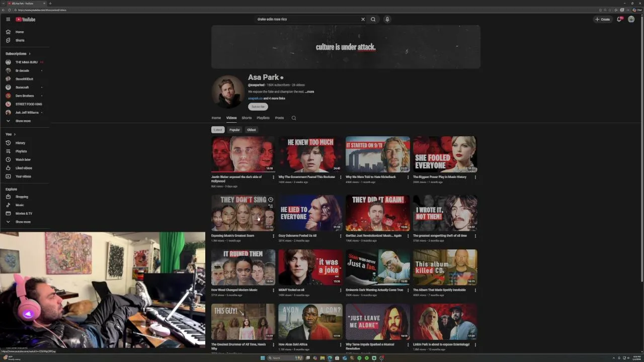
Task: Search within the channel using the tab-row magnifier
Action: point(294,118)
